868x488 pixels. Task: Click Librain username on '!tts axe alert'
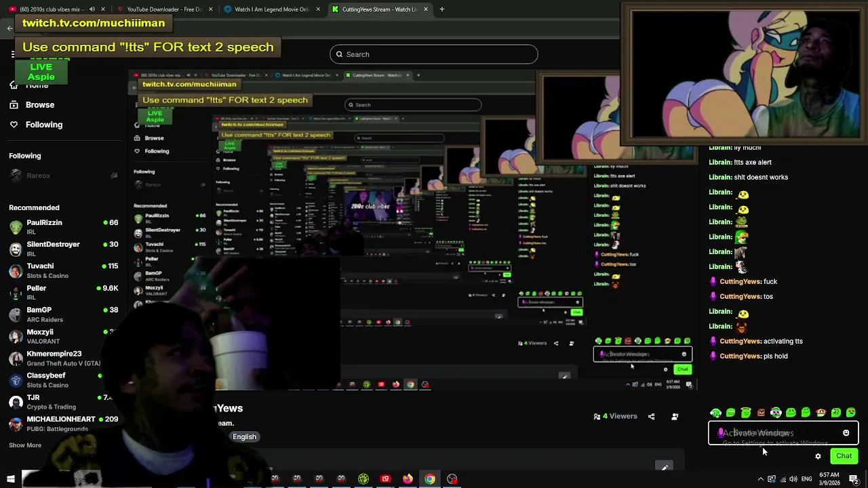(720, 162)
